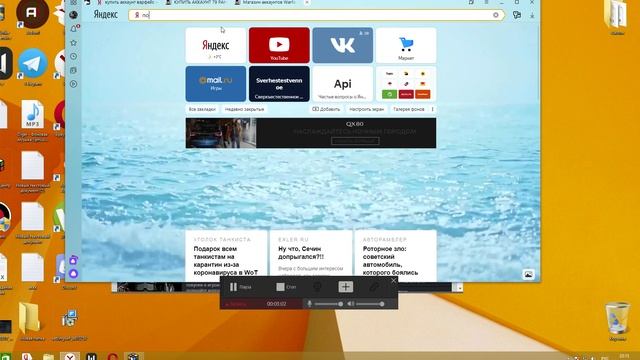Click the Yandex search address bar
Screen dimensions: 640x360
click(316, 15)
